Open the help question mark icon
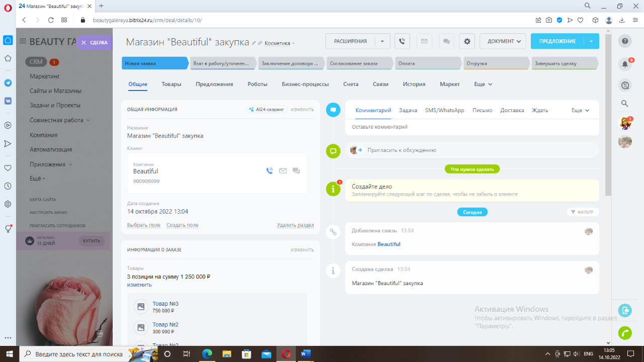 pos(625,41)
